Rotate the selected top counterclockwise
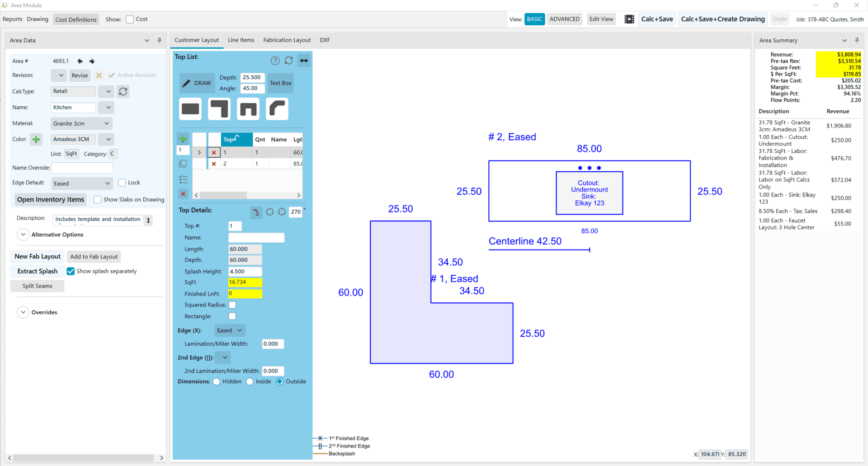This screenshot has width=868, height=466. [282, 212]
